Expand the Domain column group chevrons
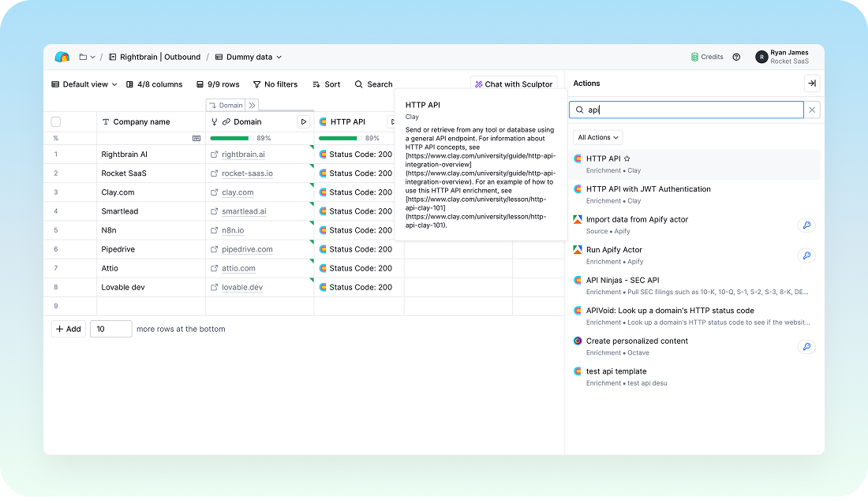Image resolution: width=868 pixels, height=503 pixels. (x=252, y=105)
